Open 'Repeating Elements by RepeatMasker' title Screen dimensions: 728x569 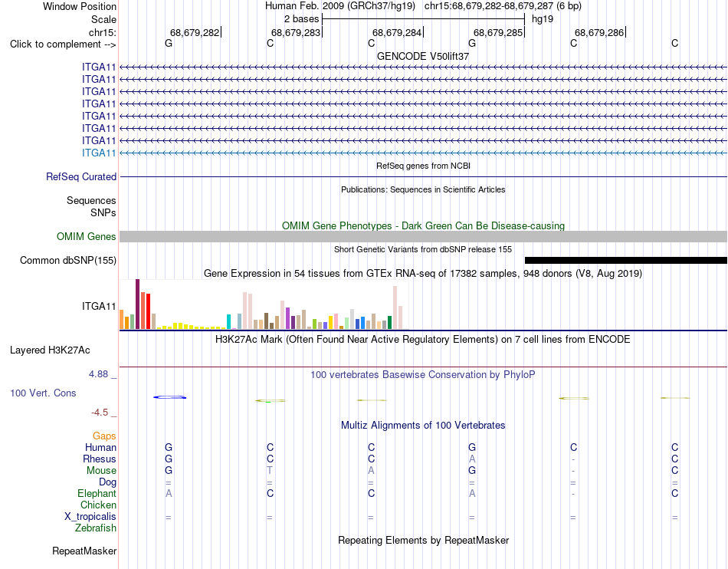coord(423,541)
